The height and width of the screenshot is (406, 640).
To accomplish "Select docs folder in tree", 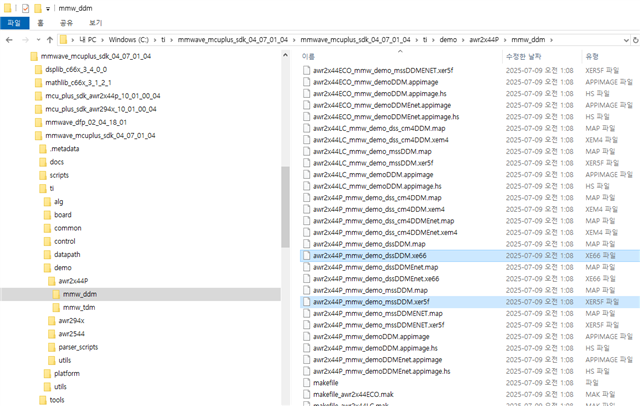I will pos(56,162).
